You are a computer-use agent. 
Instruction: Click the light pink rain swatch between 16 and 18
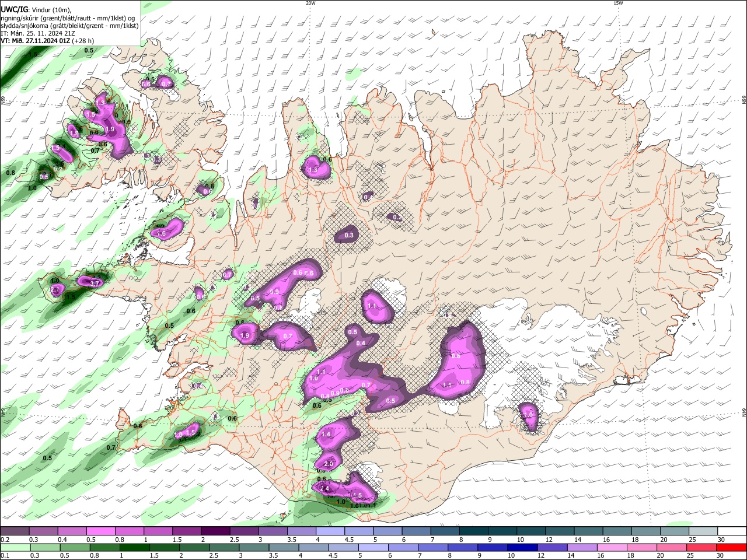pos(612,547)
